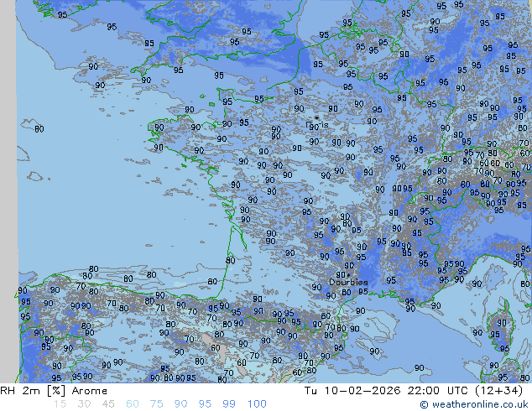532x411 pixels.
Task: Select the legend value 30
Action: pos(84,404)
